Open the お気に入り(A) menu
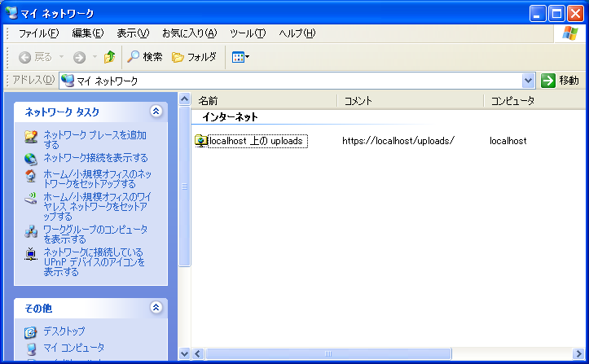The width and height of the screenshot is (589, 364). [190, 33]
